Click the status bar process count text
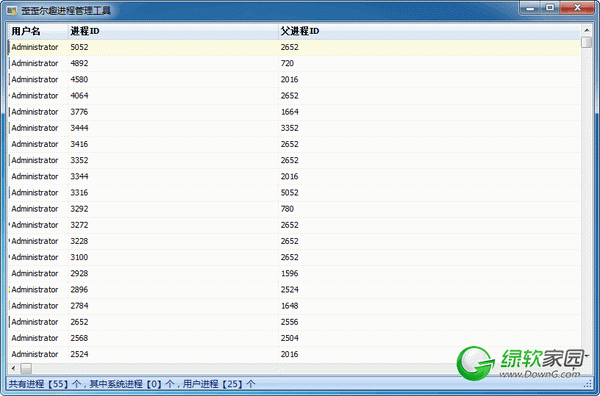600x396 pixels. click(132, 384)
